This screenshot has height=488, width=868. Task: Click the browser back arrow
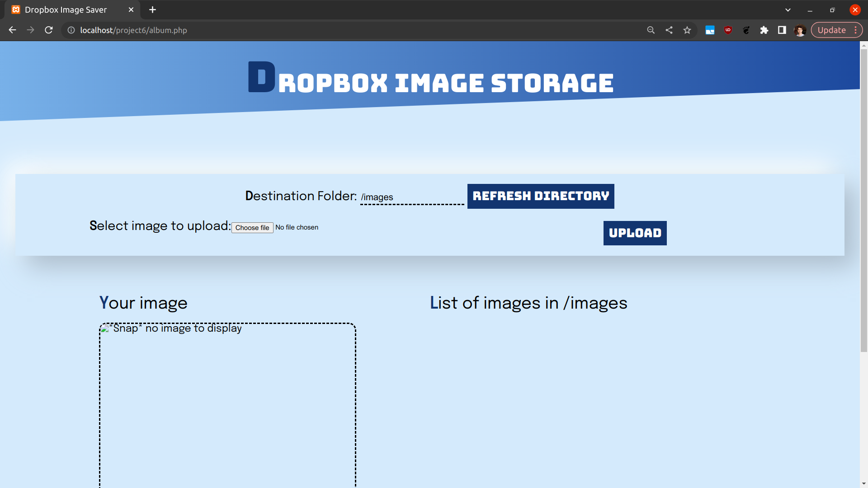point(12,30)
